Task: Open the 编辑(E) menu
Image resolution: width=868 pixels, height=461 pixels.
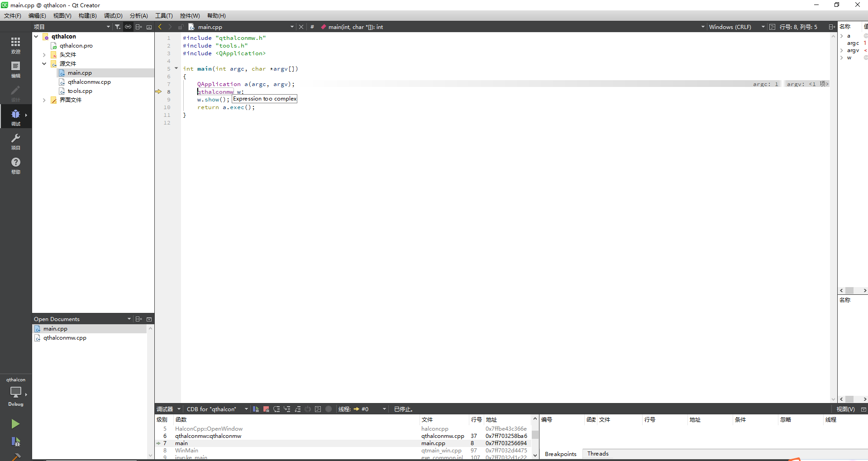Action: point(37,15)
